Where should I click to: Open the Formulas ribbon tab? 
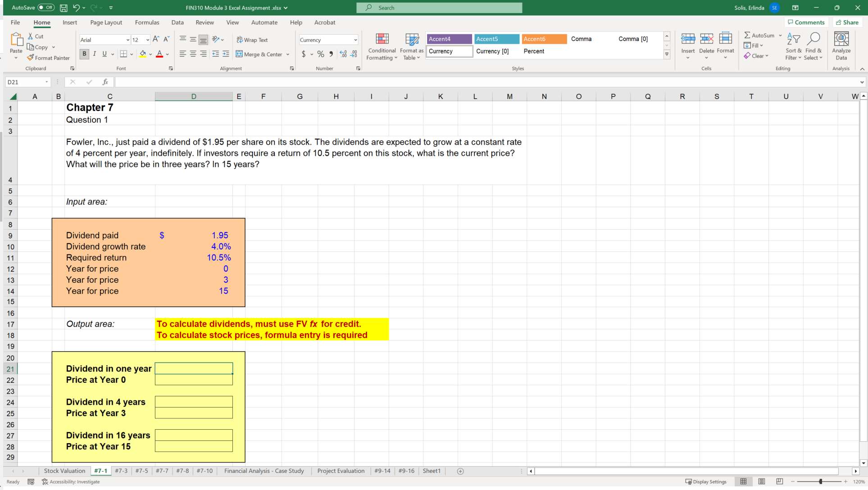pos(147,23)
